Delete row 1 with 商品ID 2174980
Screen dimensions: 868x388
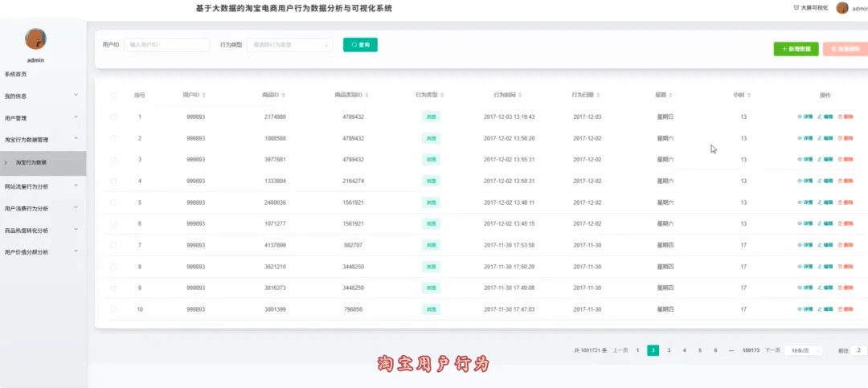[845, 116]
